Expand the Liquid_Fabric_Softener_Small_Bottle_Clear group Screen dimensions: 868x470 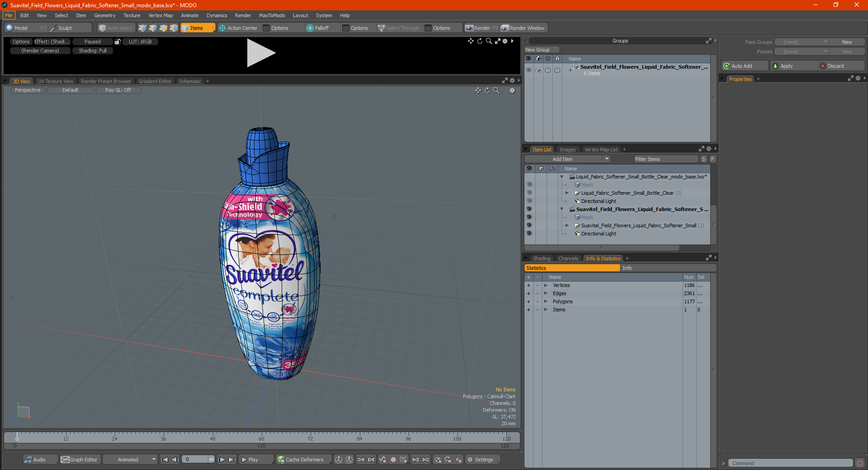click(x=567, y=193)
